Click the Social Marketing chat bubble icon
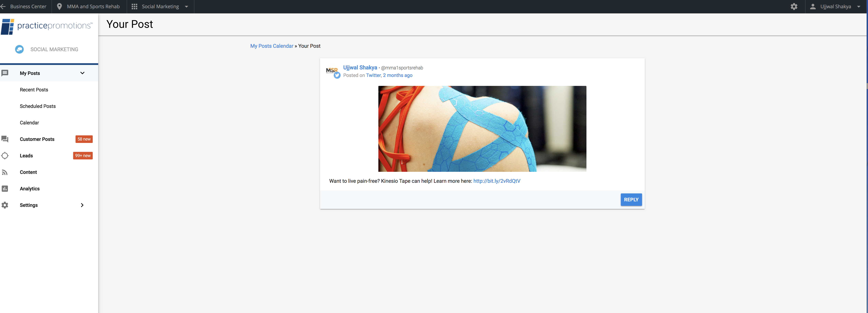The height and width of the screenshot is (313, 868). (x=20, y=49)
